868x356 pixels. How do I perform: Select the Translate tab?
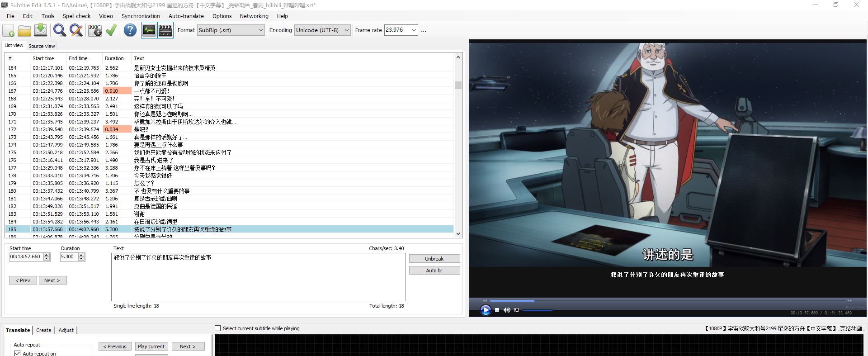18,330
